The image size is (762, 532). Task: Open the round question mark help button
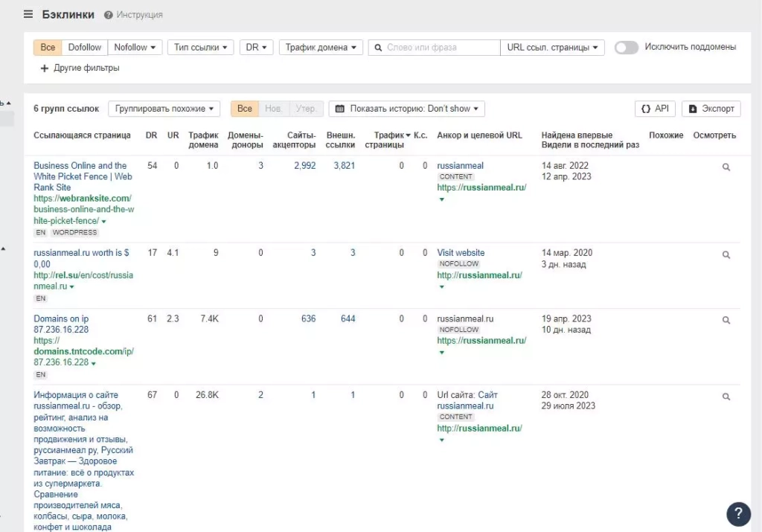(738, 513)
